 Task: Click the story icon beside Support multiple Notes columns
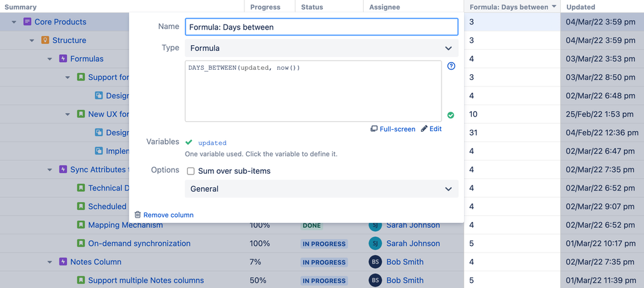[81, 281]
